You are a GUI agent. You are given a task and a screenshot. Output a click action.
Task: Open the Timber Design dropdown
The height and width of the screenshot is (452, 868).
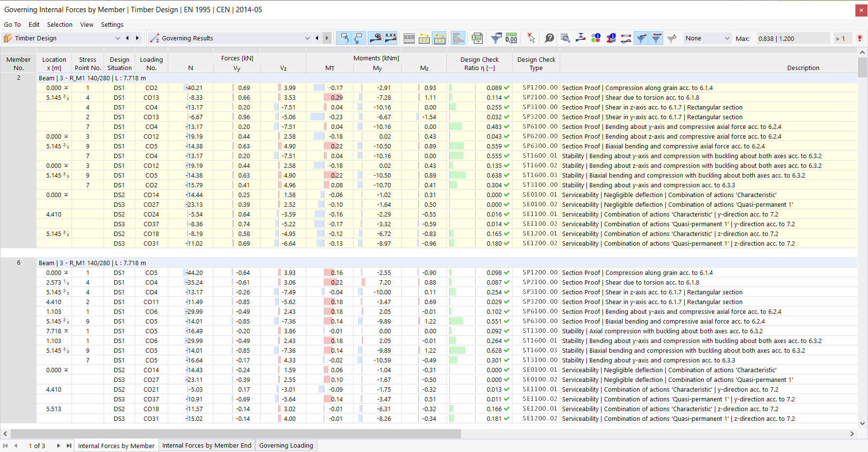pyautogui.click(x=62, y=38)
